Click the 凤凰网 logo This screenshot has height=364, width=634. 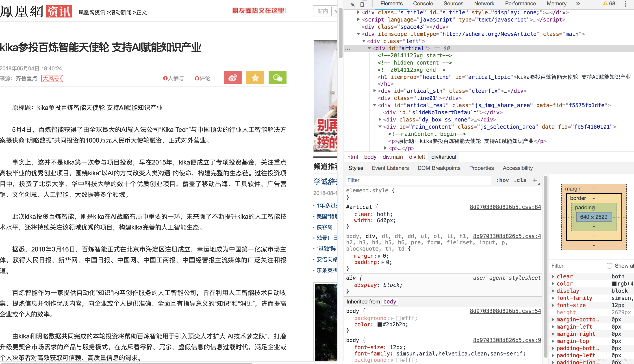click(22, 11)
